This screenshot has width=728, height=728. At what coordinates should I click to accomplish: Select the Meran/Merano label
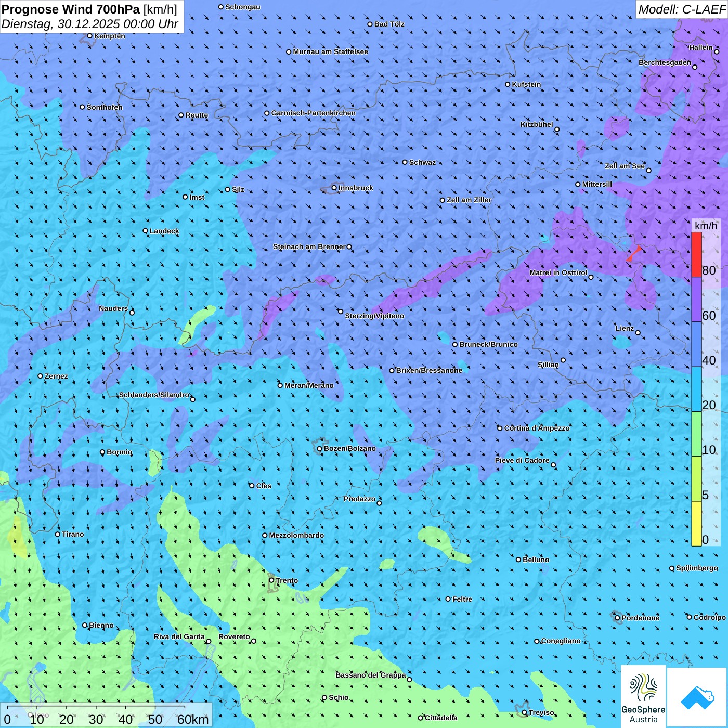pyautogui.click(x=309, y=385)
